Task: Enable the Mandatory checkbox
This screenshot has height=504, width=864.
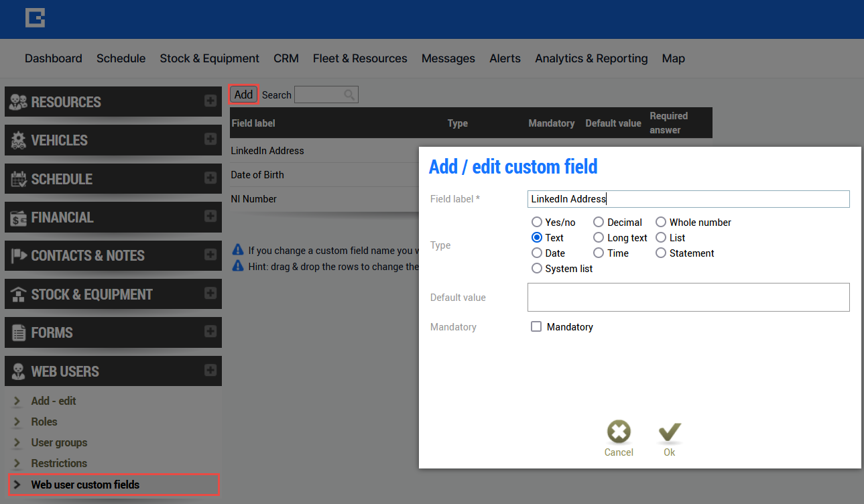Action: coord(536,327)
